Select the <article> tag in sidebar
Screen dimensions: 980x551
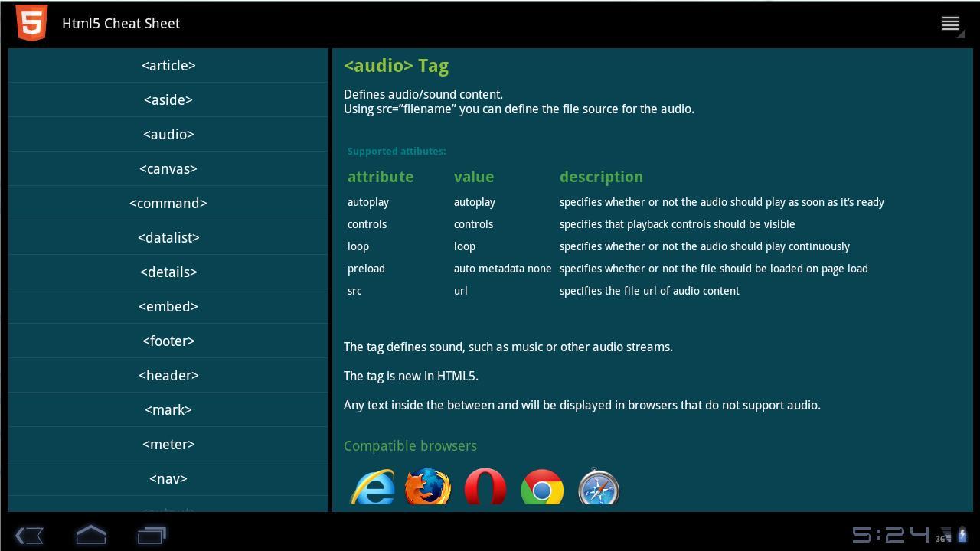coord(168,65)
